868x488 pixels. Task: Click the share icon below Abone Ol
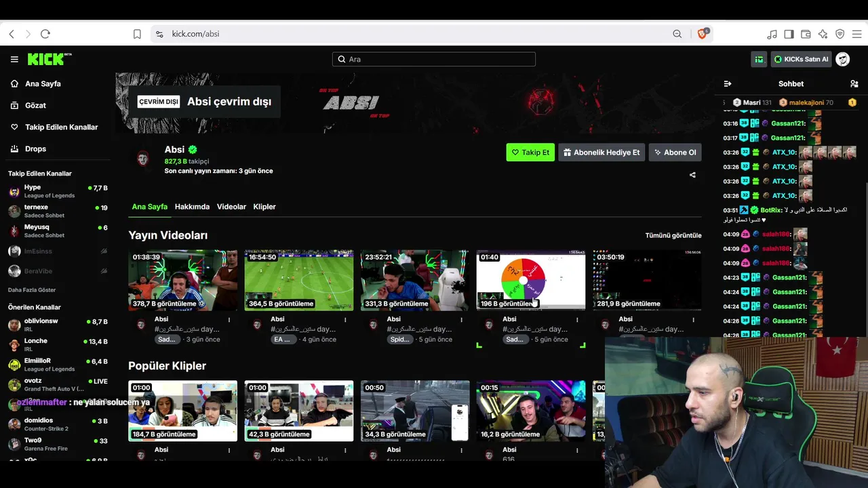pos(692,175)
